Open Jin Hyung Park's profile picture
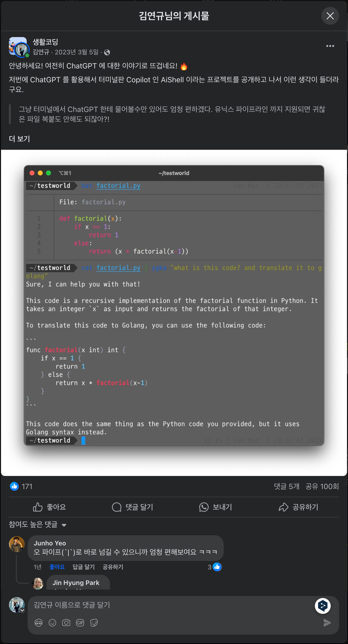348x644 pixels. pos(38,583)
